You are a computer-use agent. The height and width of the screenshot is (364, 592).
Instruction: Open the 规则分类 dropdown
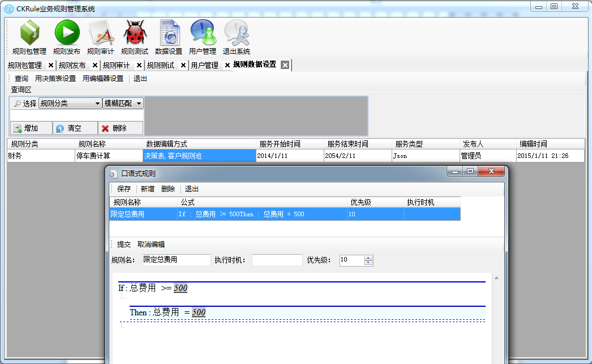tap(70, 103)
